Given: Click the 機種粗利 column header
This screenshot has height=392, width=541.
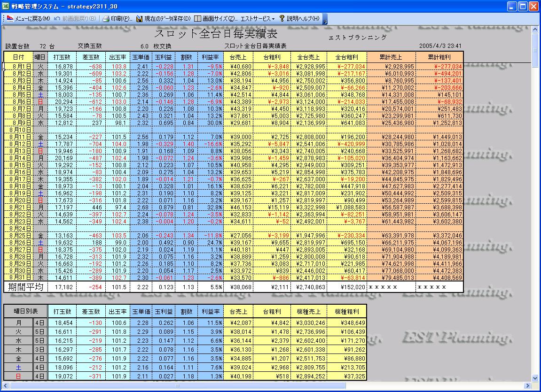Looking at the screenshot, I should [x=347, y=311].
